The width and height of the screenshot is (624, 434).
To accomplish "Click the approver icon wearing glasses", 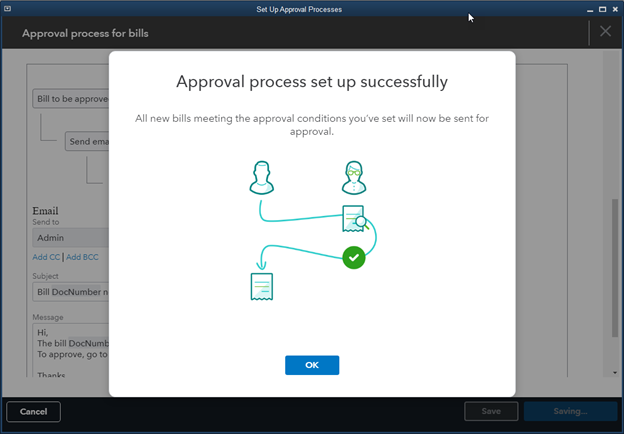I will (353, 178).
